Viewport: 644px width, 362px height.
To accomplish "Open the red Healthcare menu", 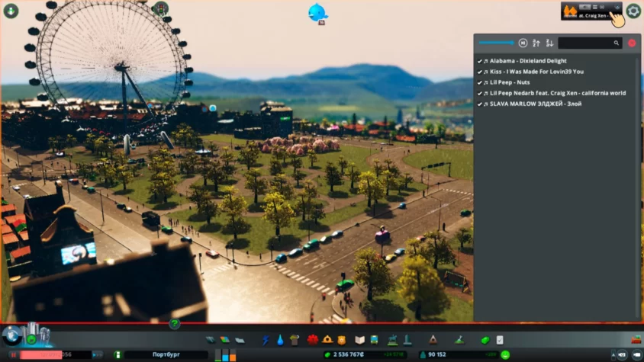I will [x=313, y=340].
